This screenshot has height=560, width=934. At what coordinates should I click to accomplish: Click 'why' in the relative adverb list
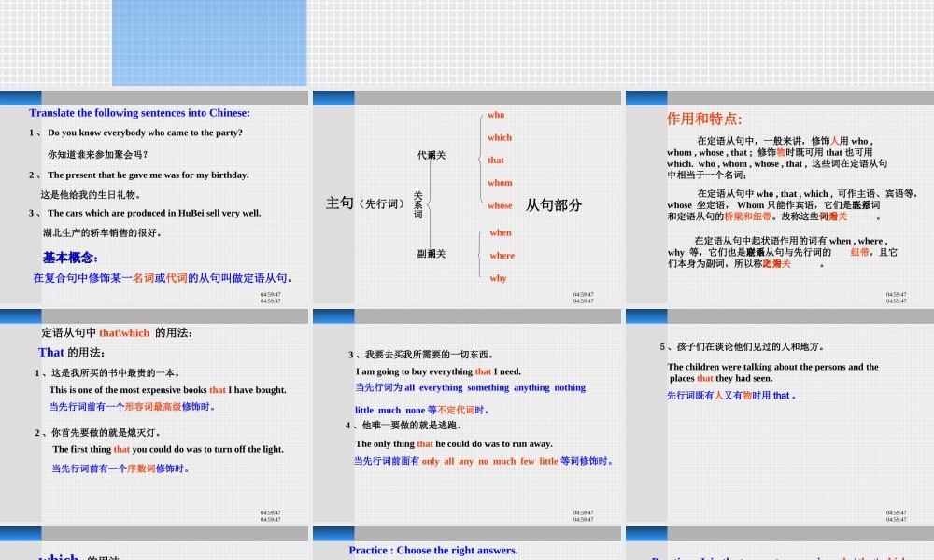pos(498,278)
